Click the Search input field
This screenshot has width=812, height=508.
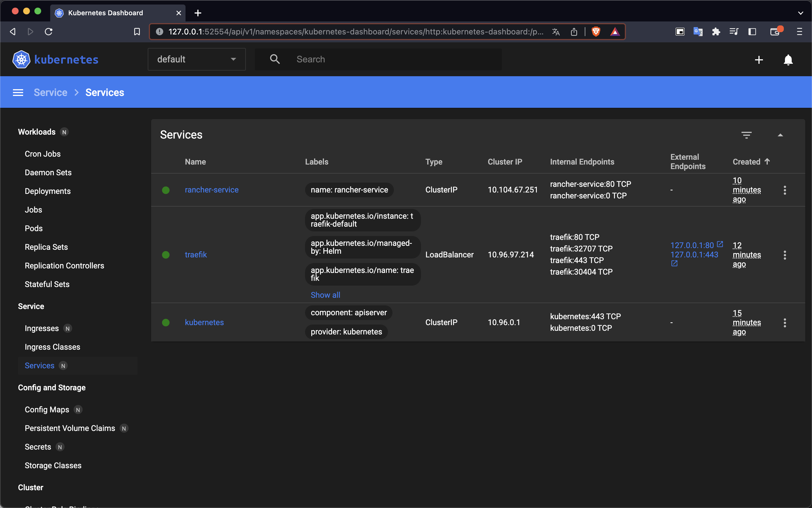(378, 59)
